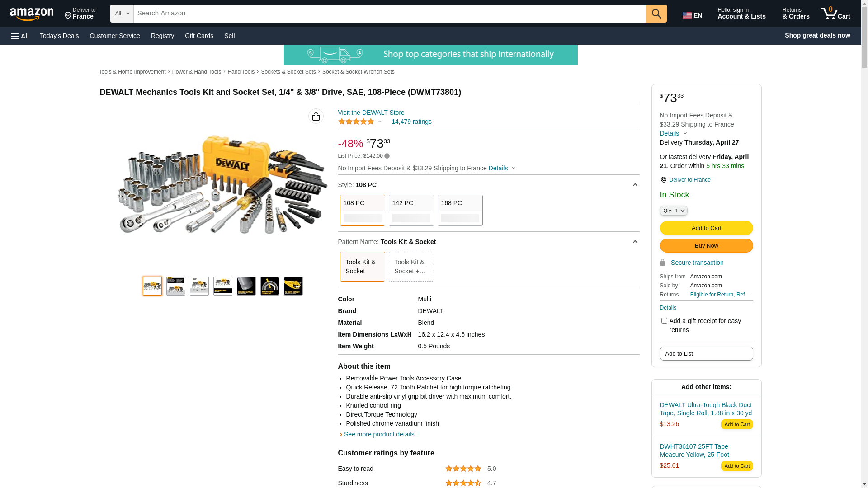
Task: Click the Amazon logo
Action: coord(32,14)
